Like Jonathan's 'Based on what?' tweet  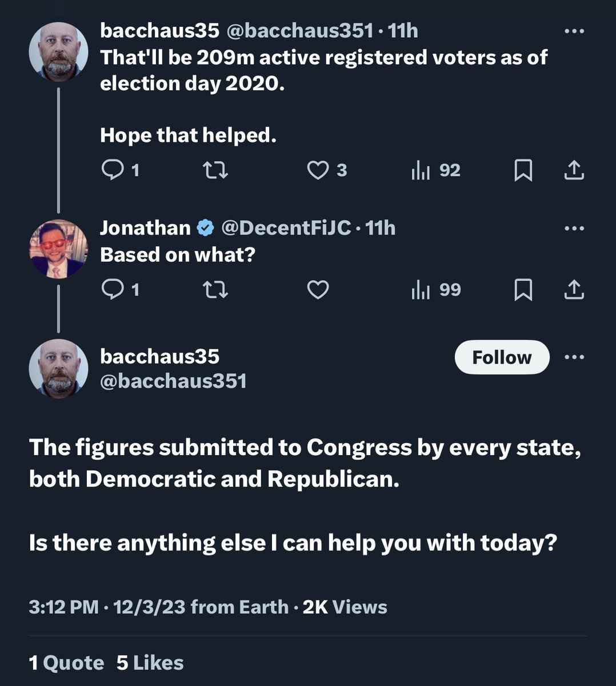pos(318,290)
